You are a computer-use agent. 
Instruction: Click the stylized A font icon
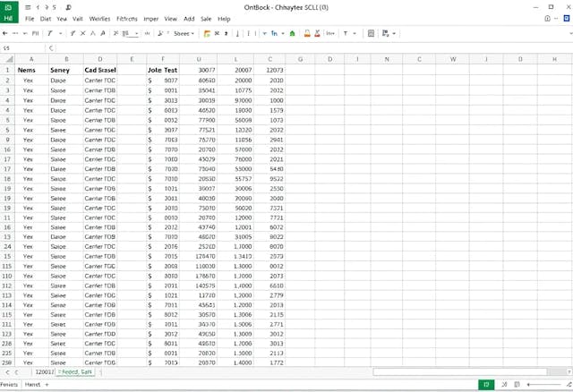[x=103, y=33]
